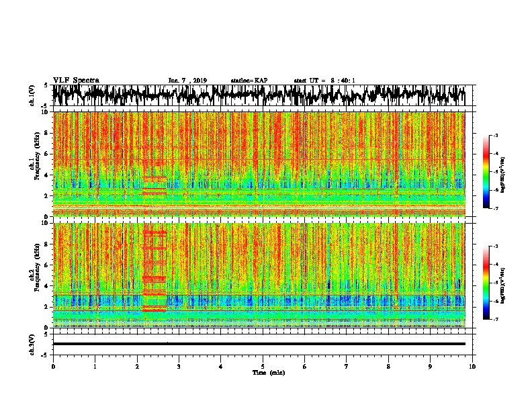Screen dimensions: 532x411
Task: Click the ch.1 spectrogram color scale bar
Action: (486, 172)
